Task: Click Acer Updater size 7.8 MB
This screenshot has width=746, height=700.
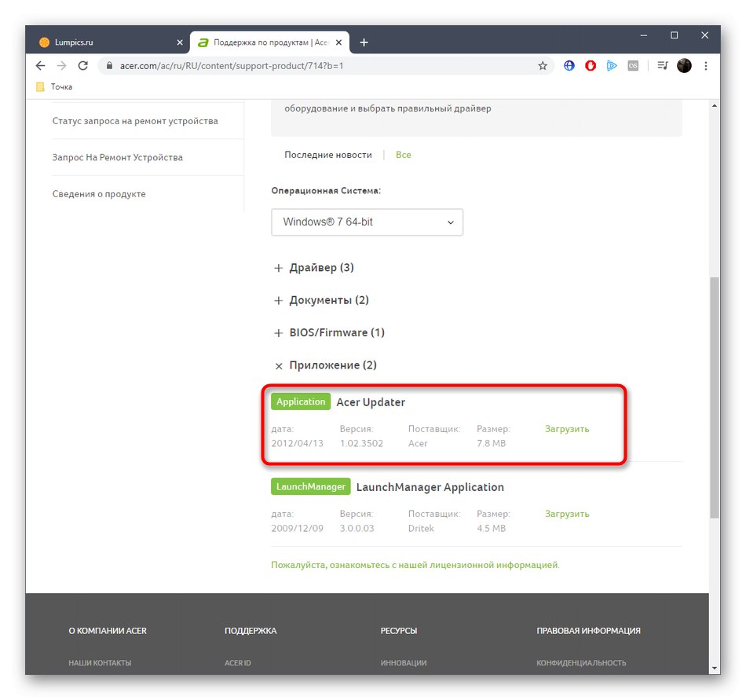Action: click(x=492, y=444)
